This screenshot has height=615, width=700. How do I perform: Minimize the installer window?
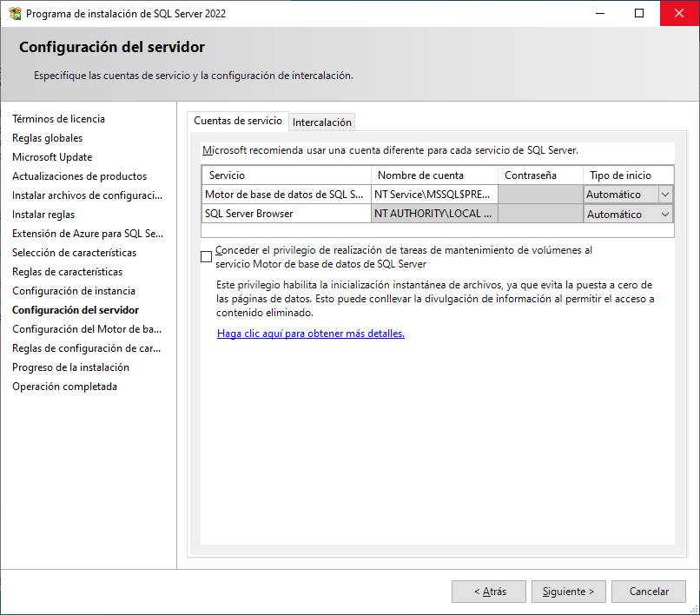pos(599,14)
